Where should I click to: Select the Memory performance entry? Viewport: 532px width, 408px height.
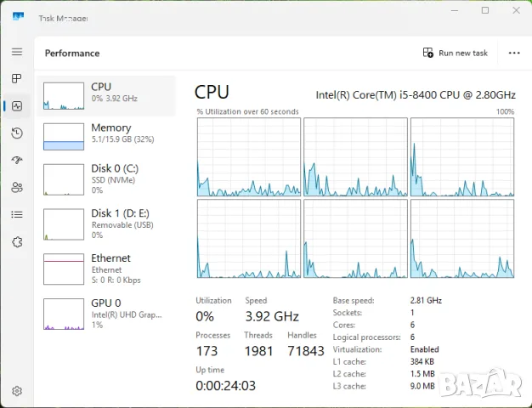point(106,137)
